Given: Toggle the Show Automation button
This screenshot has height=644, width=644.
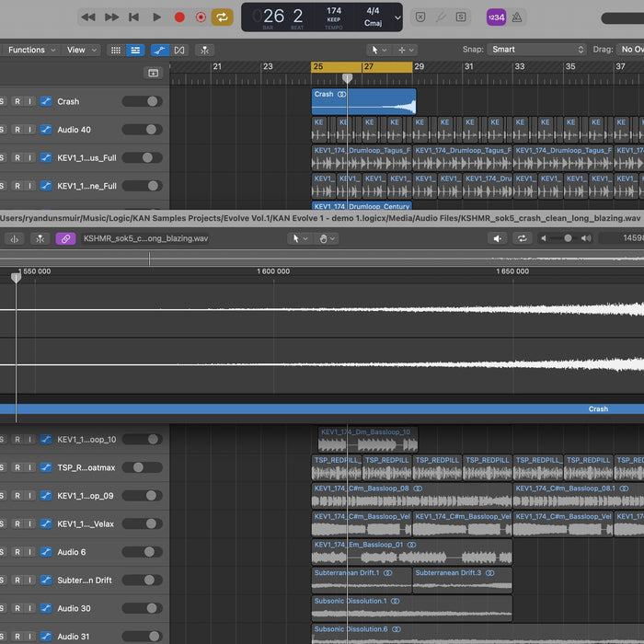Looking at the screenshot, I should pyautogui.click(x=160, y=50).
